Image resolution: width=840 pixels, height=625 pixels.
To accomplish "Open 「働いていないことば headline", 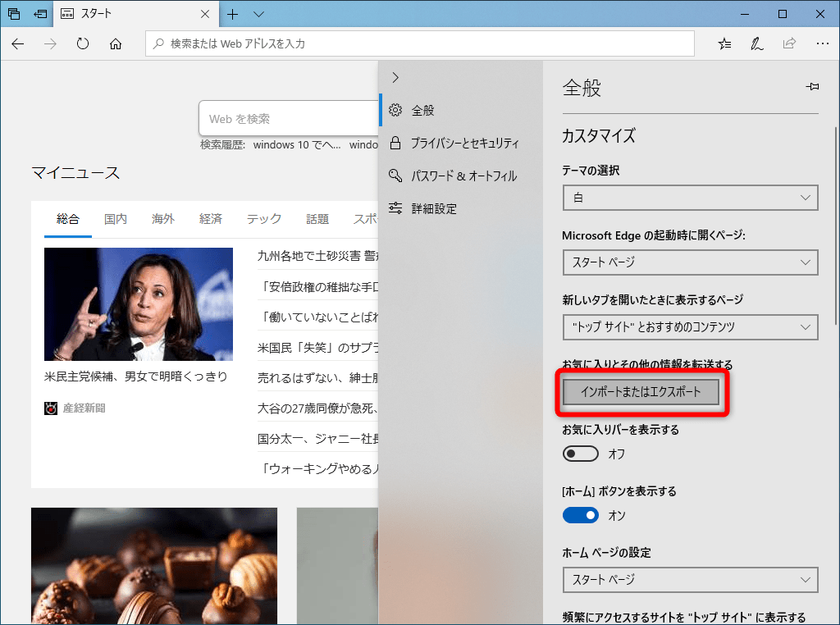I will click(x=318, y=317).
